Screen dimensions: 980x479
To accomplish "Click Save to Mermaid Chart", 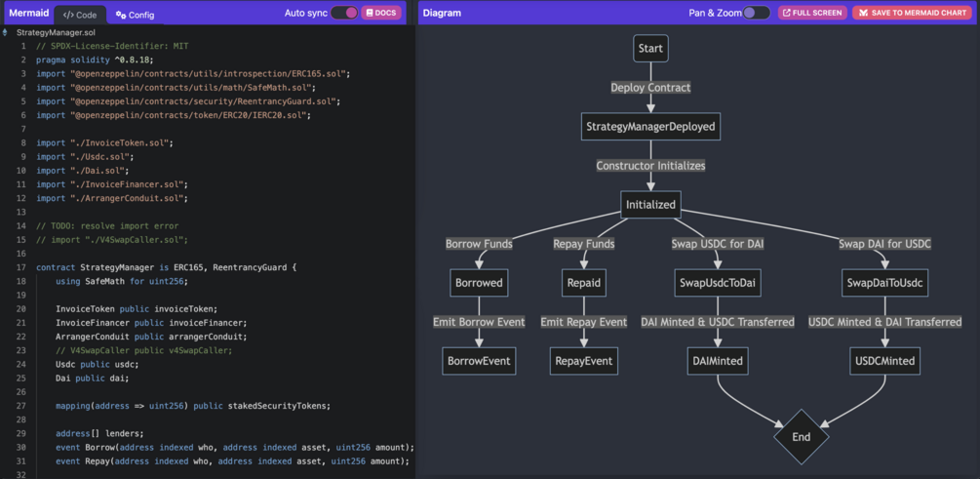I will pyautogui.click(x=912, y=13).
